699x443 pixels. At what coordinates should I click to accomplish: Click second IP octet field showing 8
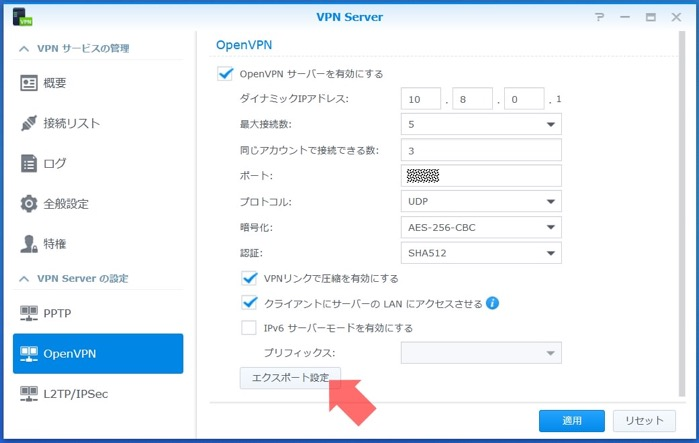pyautogui.click(x=473, y=99)
